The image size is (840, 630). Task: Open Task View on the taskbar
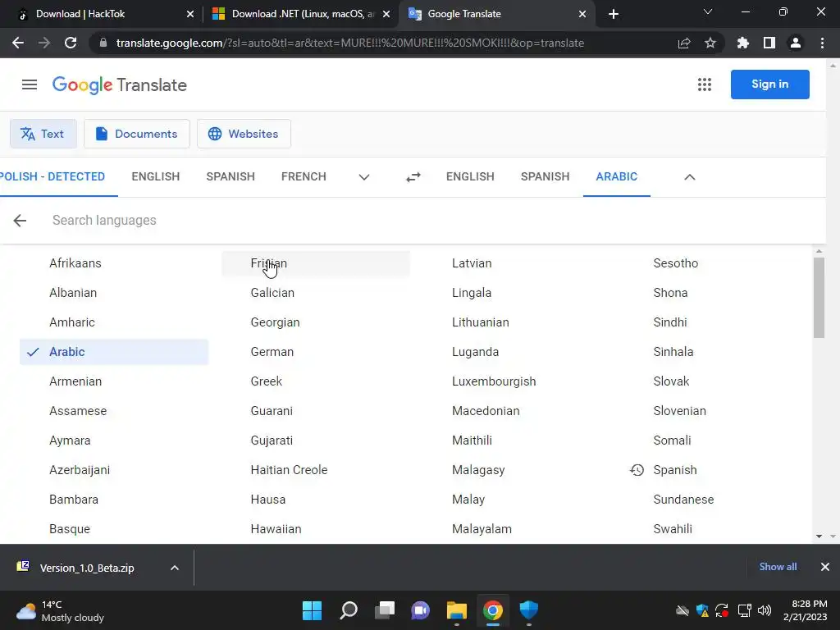point(385,610)
